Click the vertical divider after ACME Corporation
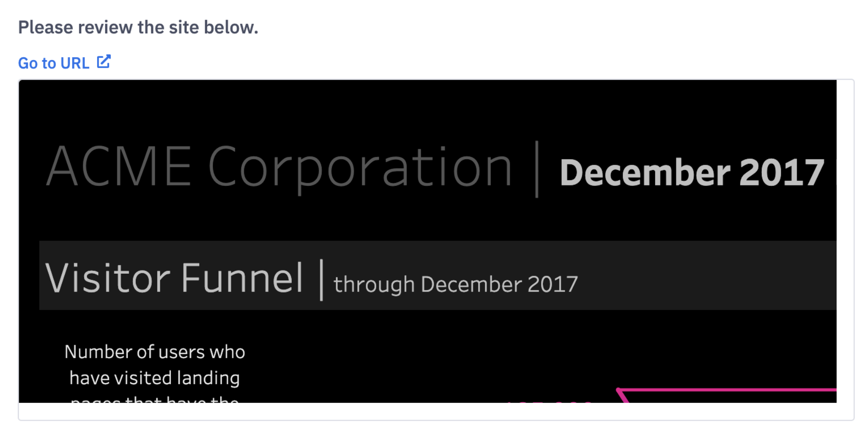868x431 pixels. coord(537,169)
